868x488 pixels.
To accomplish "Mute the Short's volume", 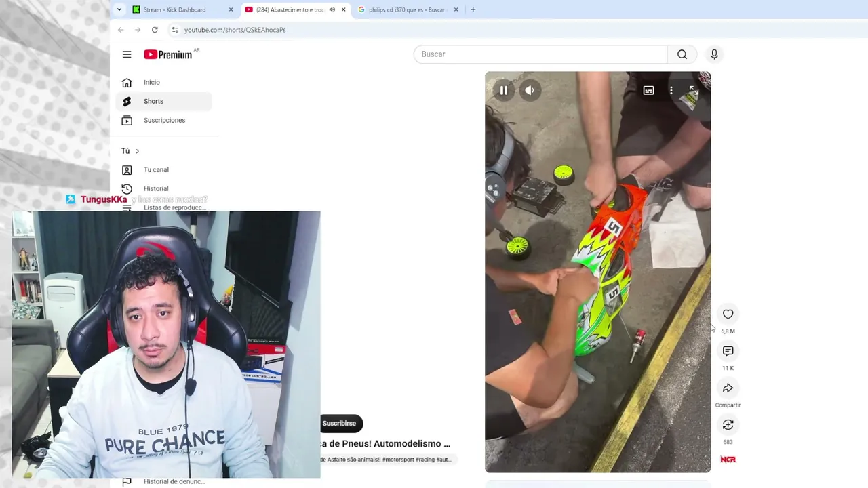I will [530, 90].
